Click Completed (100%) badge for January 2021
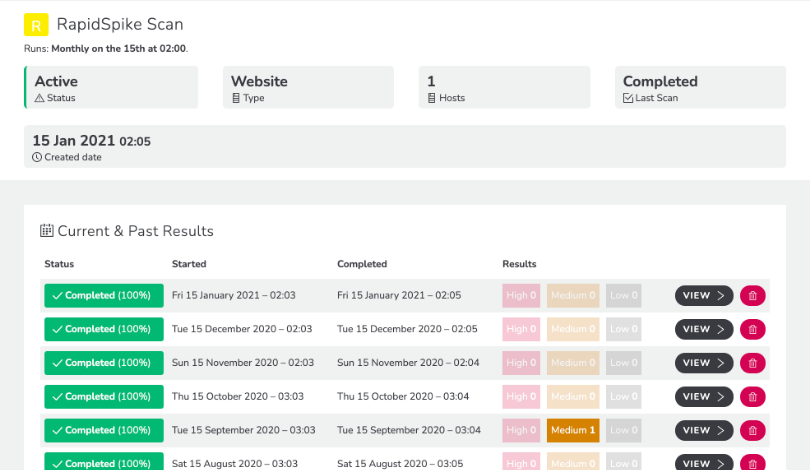Image resolution: width=810 pixels, height=470 pixels. [104, 295]
